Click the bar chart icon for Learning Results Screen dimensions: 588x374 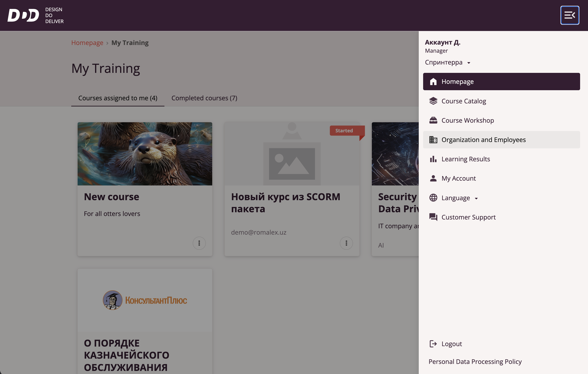(433, 159)
